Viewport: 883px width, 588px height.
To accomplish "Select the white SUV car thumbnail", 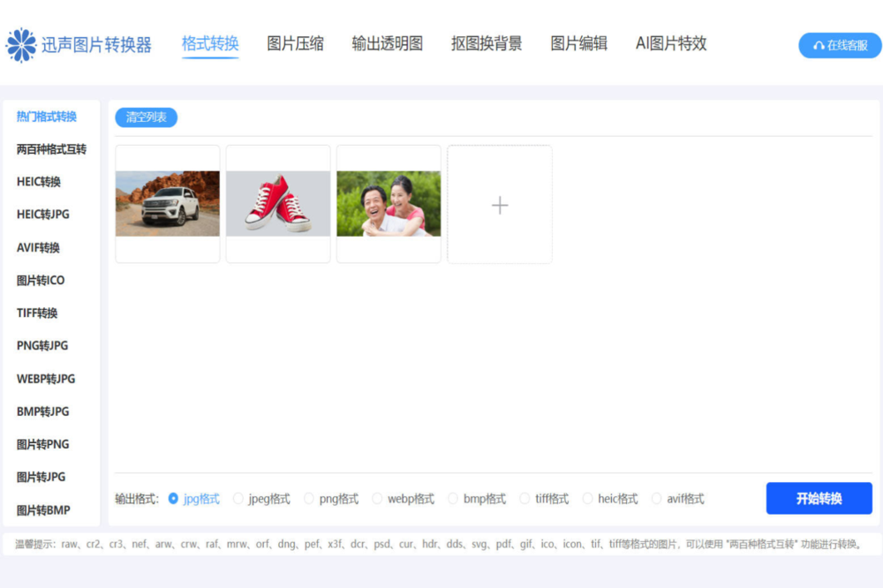I will pyautogui.click(x=167, y=204).
